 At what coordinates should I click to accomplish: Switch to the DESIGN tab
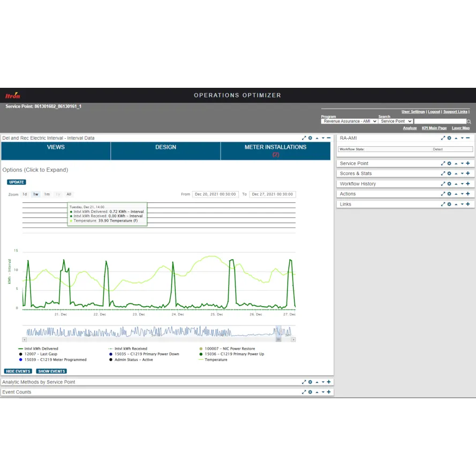point(165,147)
